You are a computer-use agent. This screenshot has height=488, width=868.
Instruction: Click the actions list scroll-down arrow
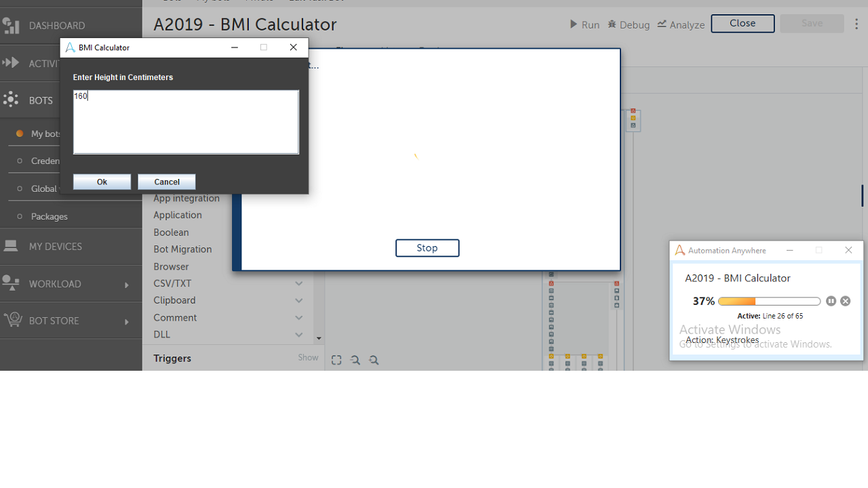tap(319, 338)
